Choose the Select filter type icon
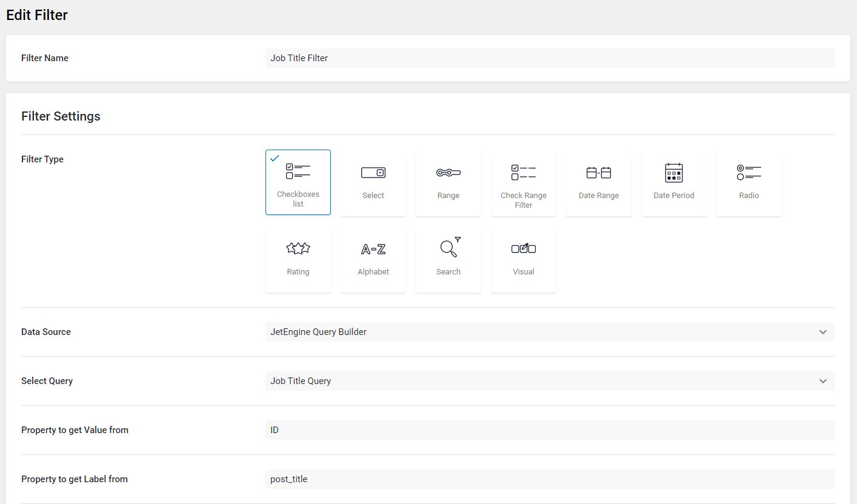The width and height of the screenshot is (857, 504). tap(373, 173)
